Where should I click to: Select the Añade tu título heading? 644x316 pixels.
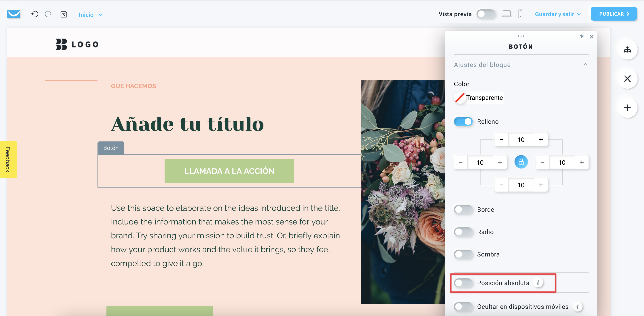[x=188, y=124]
